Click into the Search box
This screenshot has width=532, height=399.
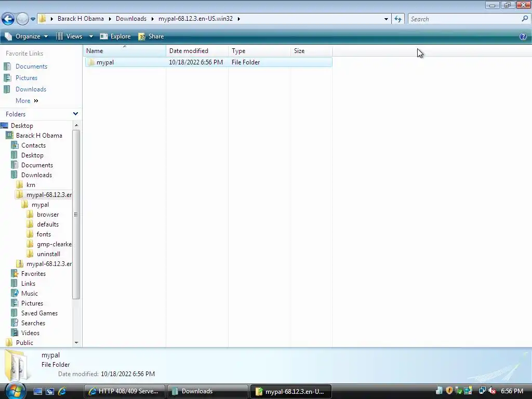click(x=464, y=19)
